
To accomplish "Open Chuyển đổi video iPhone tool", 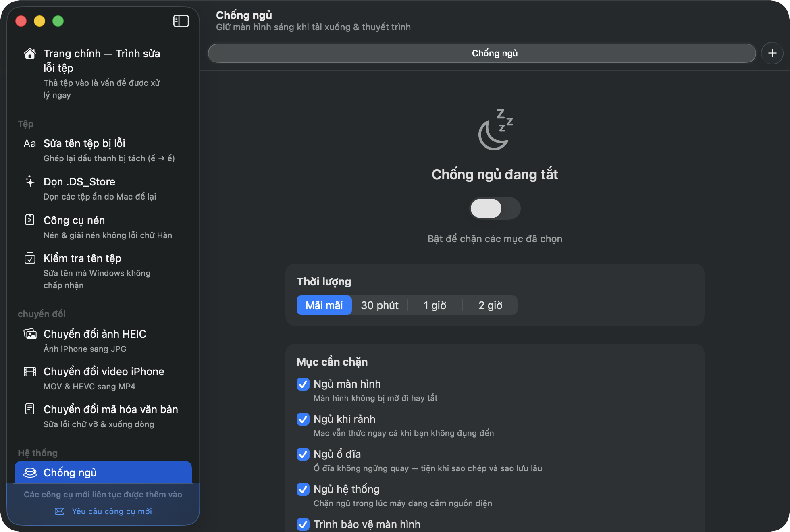I will point(103,378).
